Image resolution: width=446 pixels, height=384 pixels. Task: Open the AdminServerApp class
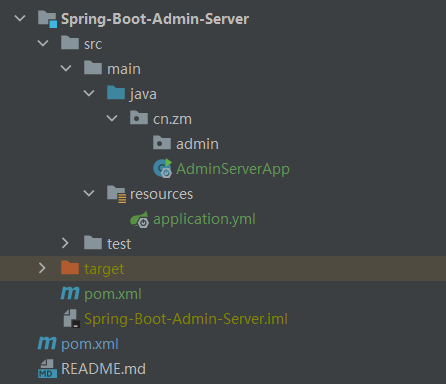point(233,169)
